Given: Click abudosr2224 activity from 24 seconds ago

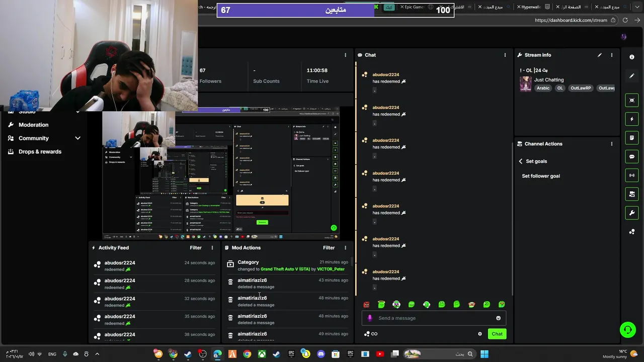Looking at the screenshot, I should (x=154, y=266).
